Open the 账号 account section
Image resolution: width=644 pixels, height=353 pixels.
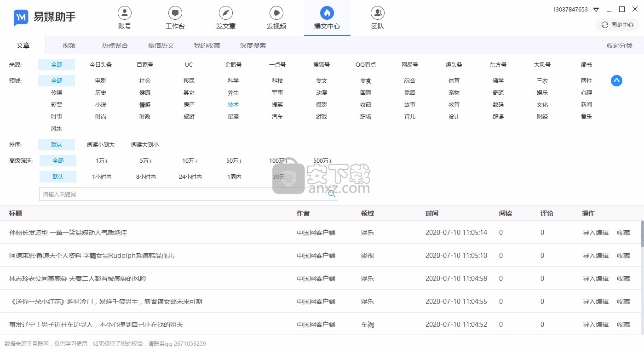point(125,18)
